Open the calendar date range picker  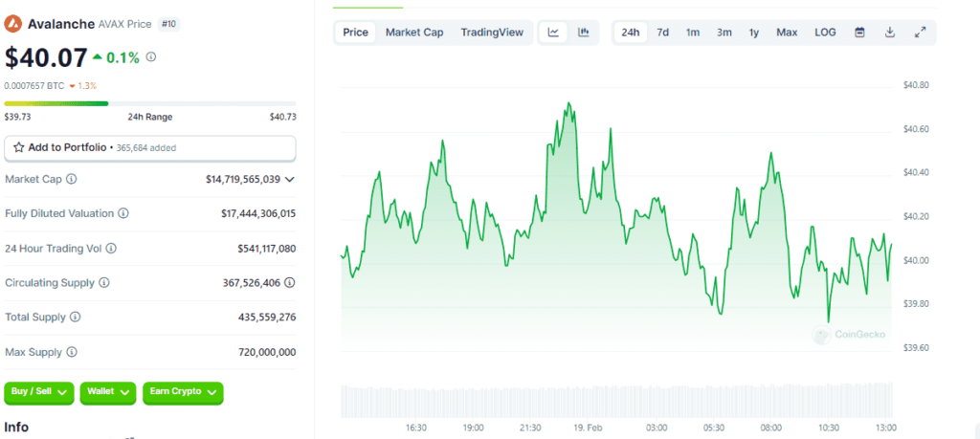click(x=859, y=33)
